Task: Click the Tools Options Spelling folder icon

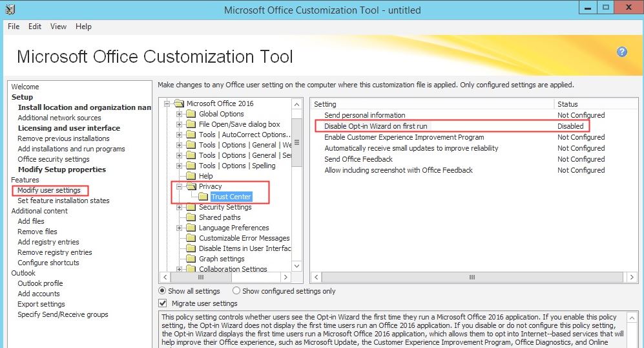Action: click(191, 166)
